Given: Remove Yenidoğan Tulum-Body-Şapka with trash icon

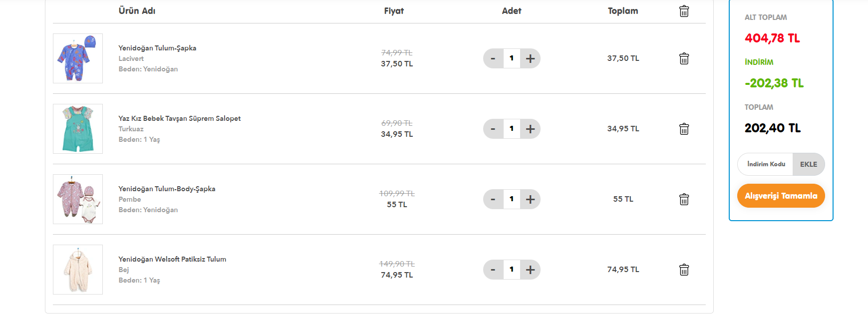Looking at the screenshot, I should tap(684, 199).
